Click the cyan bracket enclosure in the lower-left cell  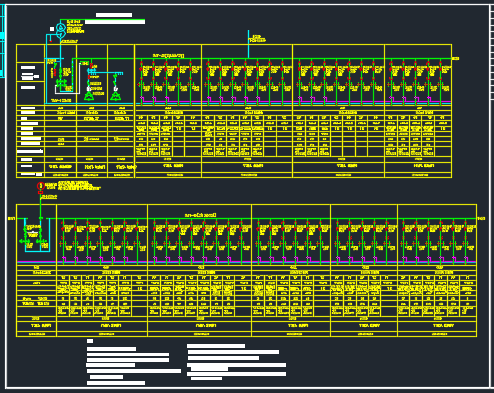[x=37, y=235]
